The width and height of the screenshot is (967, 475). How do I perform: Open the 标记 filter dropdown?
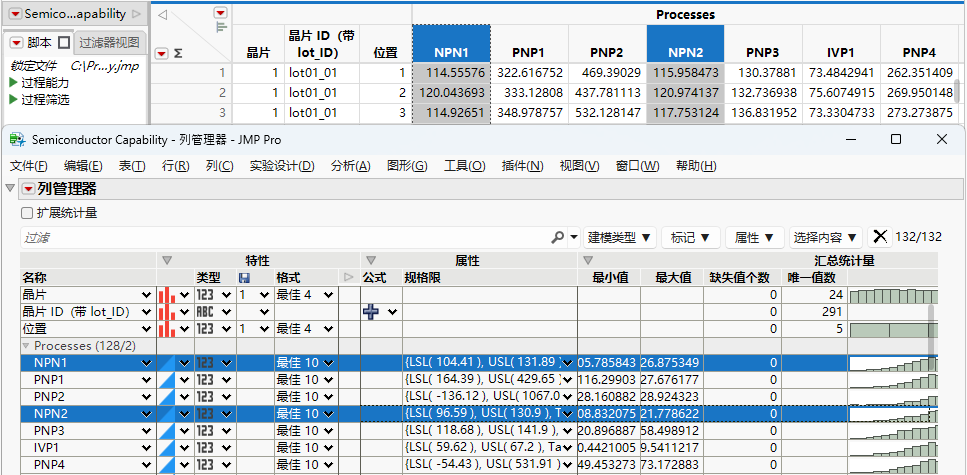pos(690,237)
